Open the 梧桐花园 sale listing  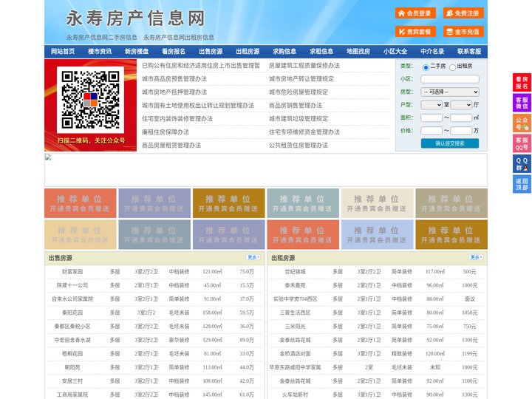pyautogui.click(x=72, y=354)
